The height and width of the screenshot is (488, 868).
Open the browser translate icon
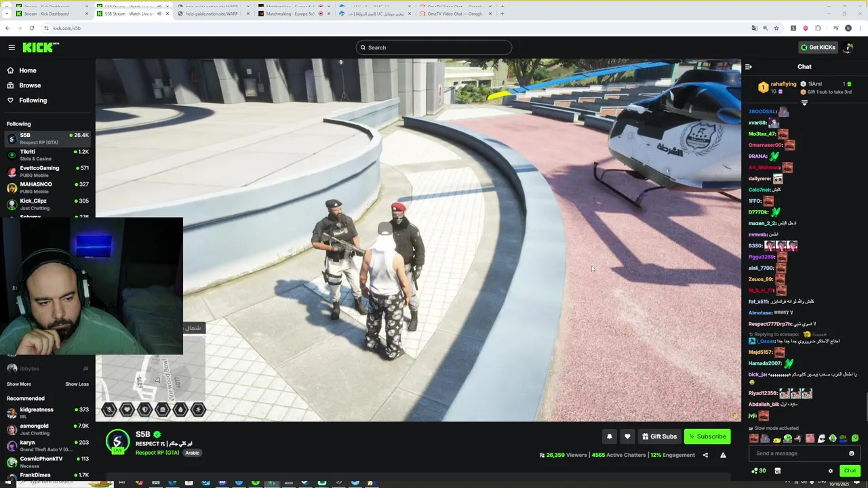[x=754, y=28]
